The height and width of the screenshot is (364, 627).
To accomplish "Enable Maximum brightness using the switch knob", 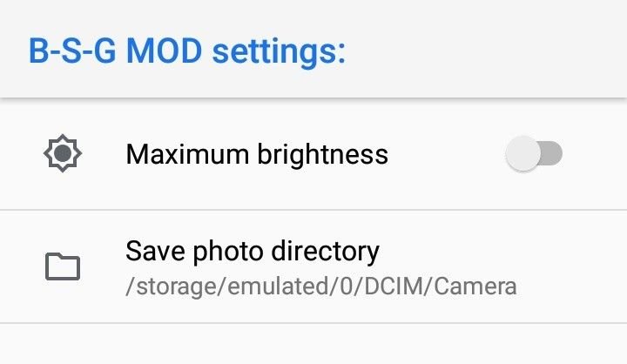I will 522,153.
